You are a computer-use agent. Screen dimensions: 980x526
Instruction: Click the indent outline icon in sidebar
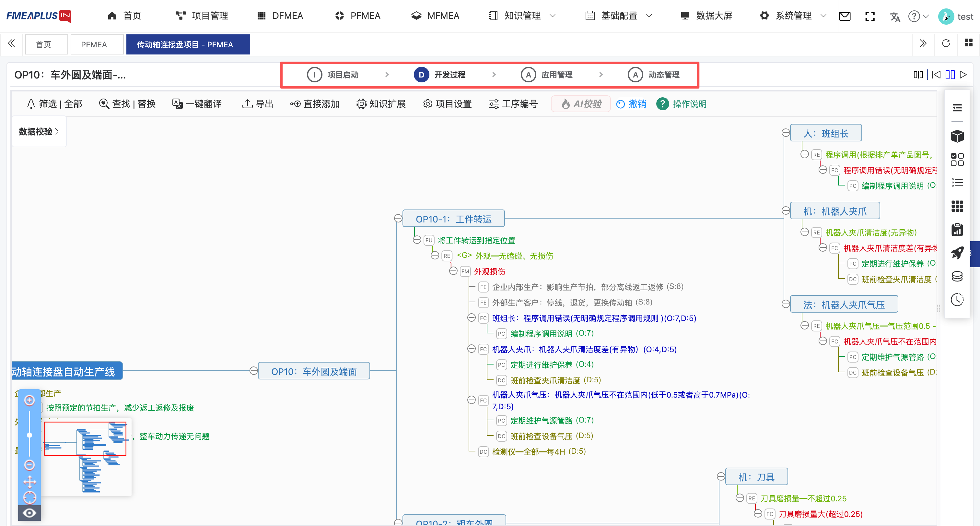(x=957, y=108)
